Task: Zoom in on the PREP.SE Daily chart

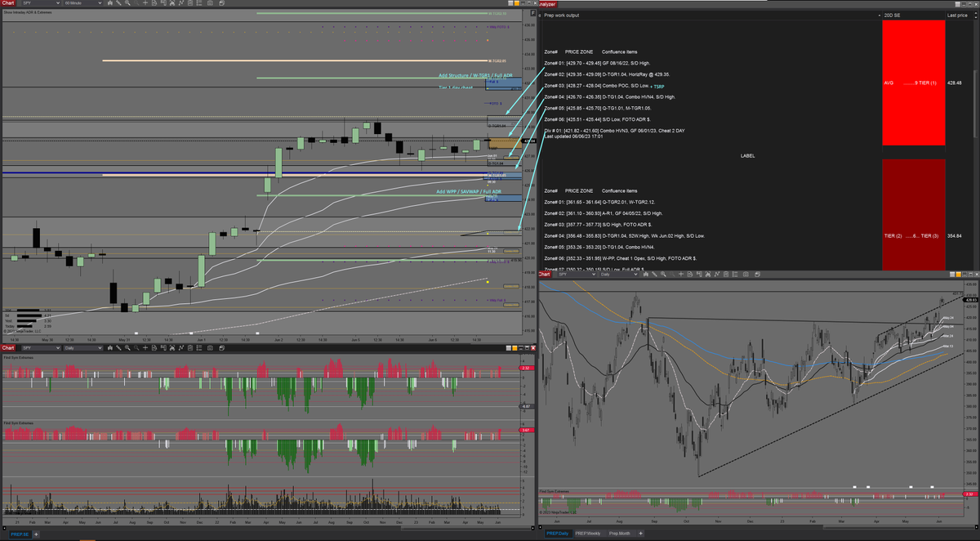Action: click(127, 347)
